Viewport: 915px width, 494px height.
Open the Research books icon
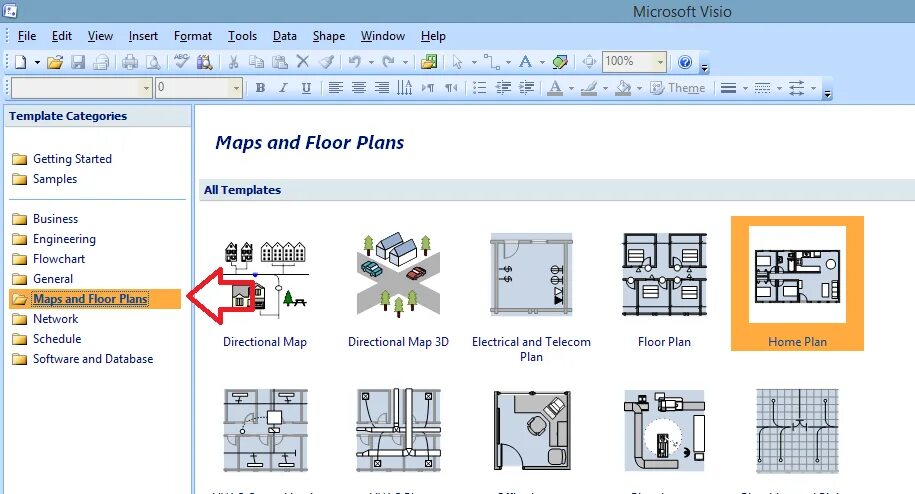(x=204, y=62)
